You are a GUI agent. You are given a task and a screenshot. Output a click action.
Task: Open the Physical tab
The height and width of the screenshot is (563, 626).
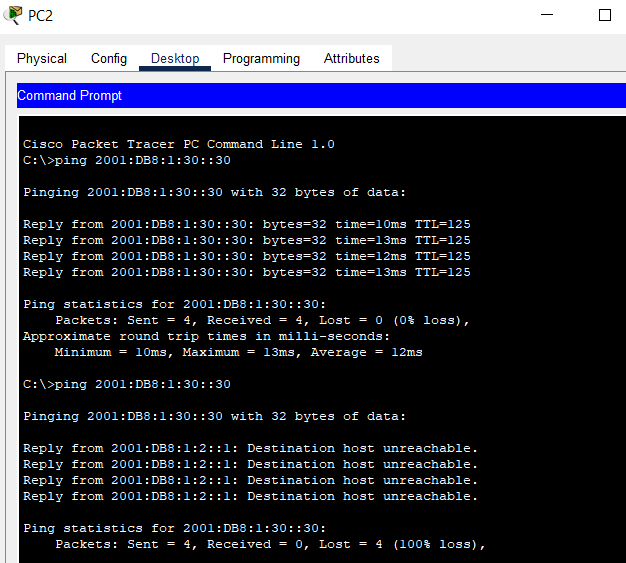click(42, 58)
